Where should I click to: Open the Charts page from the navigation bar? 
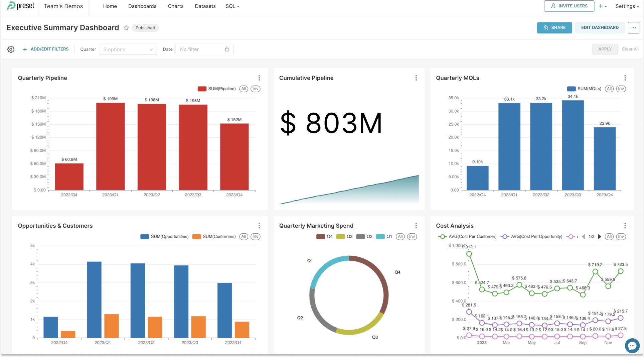click(175, 6)
